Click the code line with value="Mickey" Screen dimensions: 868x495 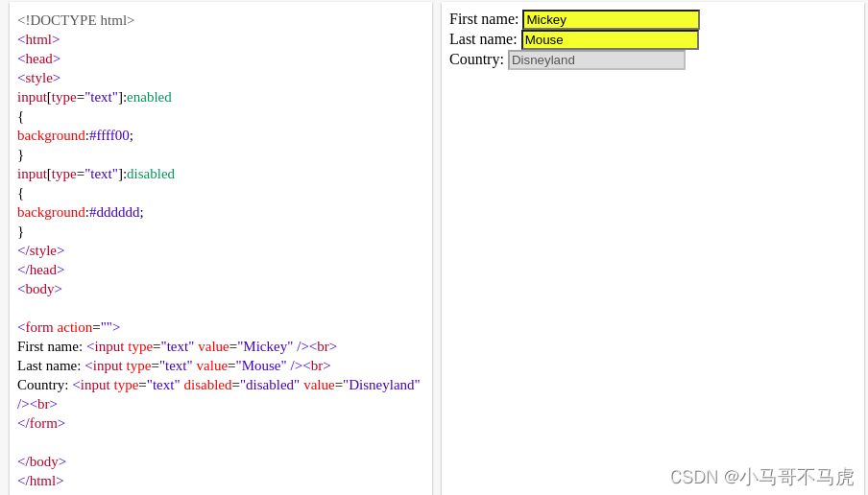(177, 346)
